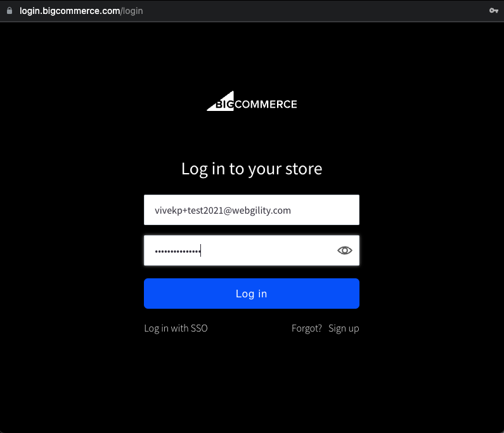Focus the email address input field

pos(252,210)
